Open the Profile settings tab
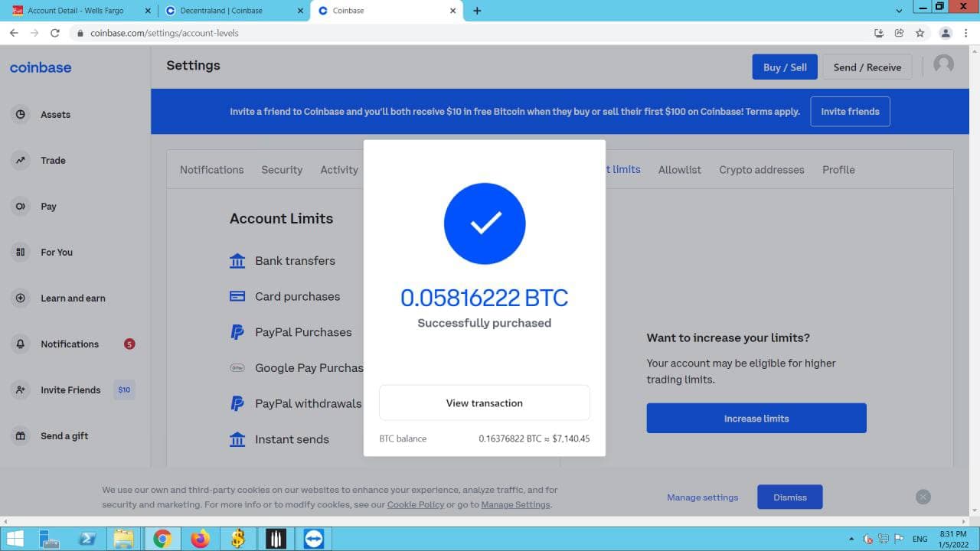This screenshot has height=551, width=980. point(838,170)
